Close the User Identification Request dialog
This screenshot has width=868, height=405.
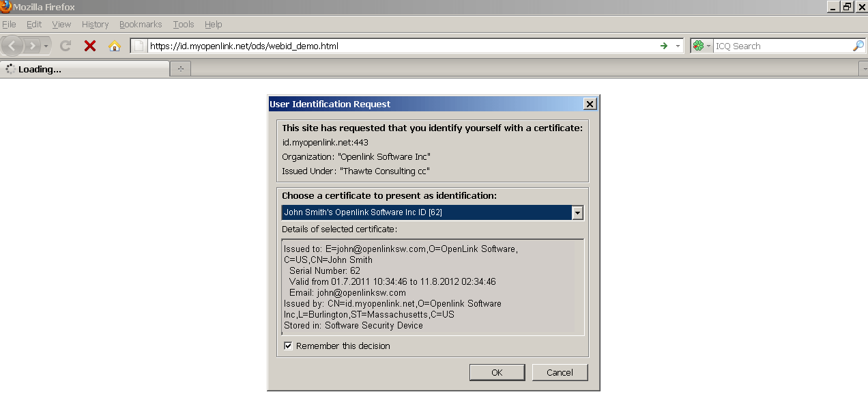pos(590,104)
